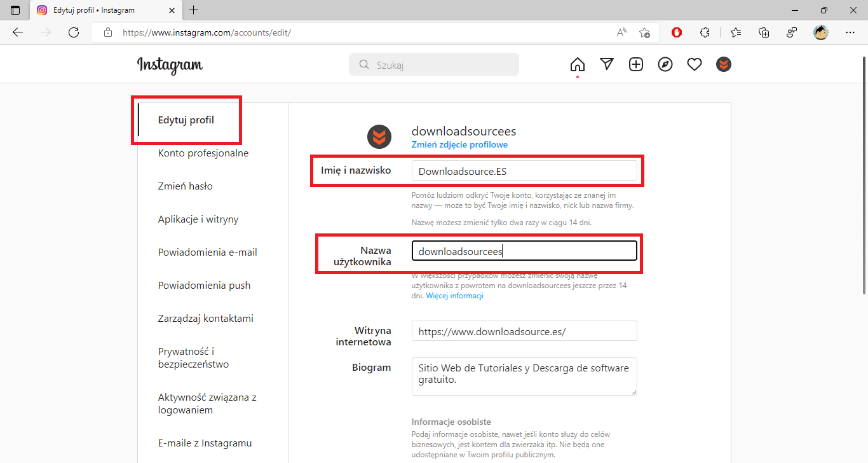The height and width of the screenshot is (463, 868).
Task: Click the Imię i nazwisko input field
Action: click(x=524, y=170)
